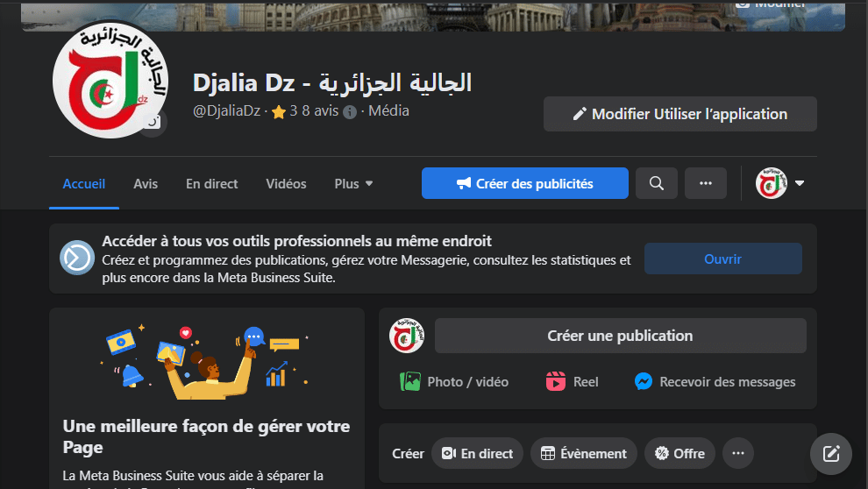This screenshot has width=868, height=489.
Task: Click the reviews info icon next to avis
Action: [350, 112]
